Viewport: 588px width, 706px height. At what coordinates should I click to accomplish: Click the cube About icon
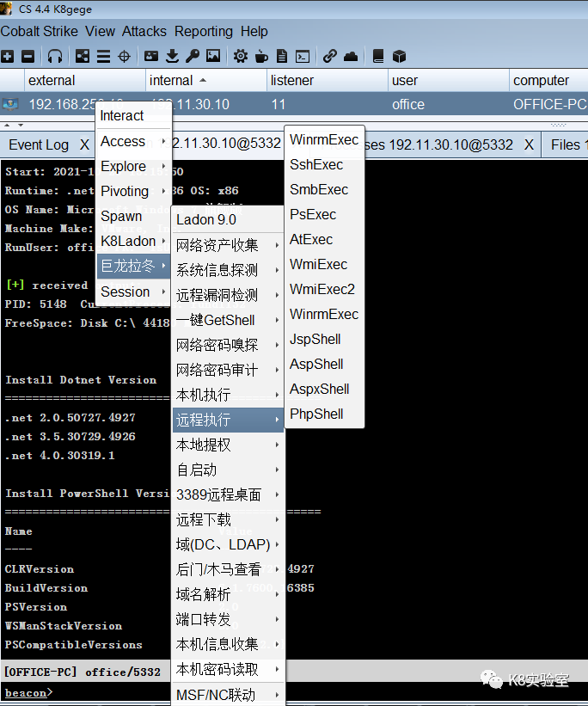399,56
